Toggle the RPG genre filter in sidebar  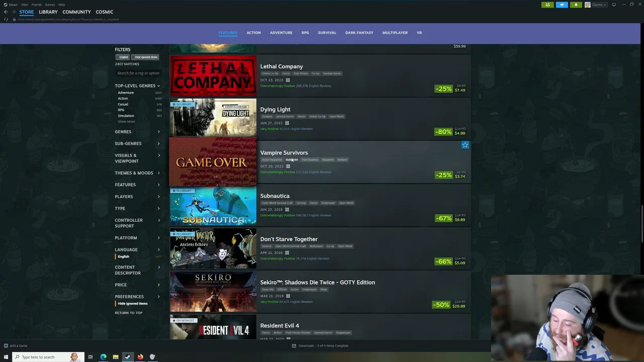(x=139, y=110)
